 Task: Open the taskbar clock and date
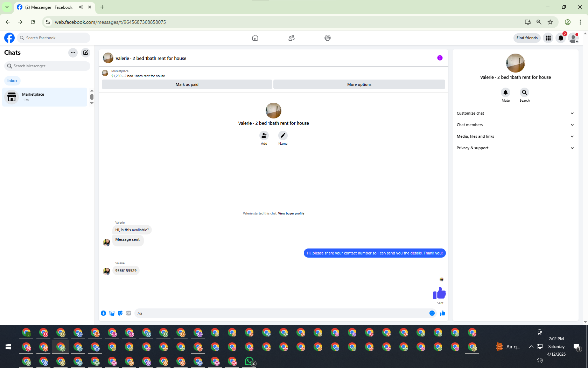pyautogui.click(x=556, y=347)
